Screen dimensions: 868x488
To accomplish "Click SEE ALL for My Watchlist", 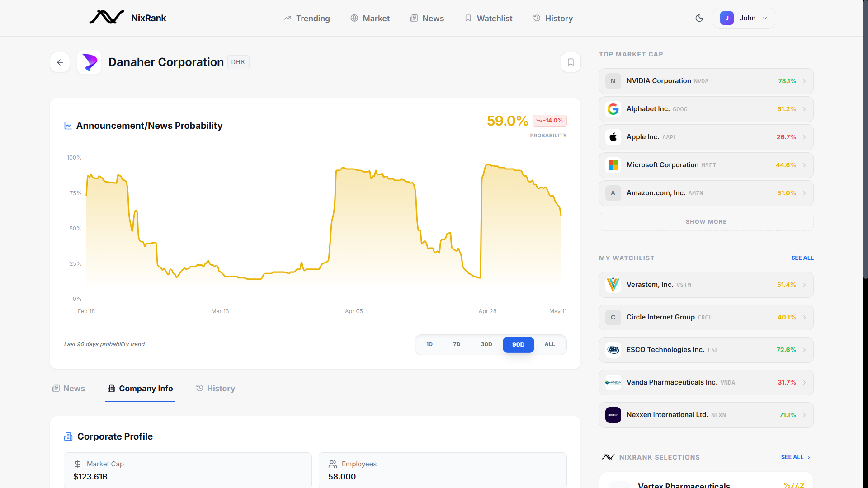I will pos(802,258).
